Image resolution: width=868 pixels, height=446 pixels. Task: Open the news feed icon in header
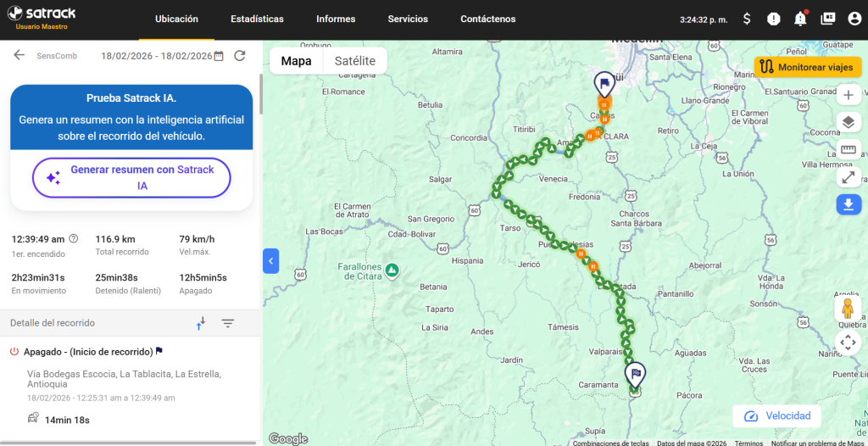[827, 19]
